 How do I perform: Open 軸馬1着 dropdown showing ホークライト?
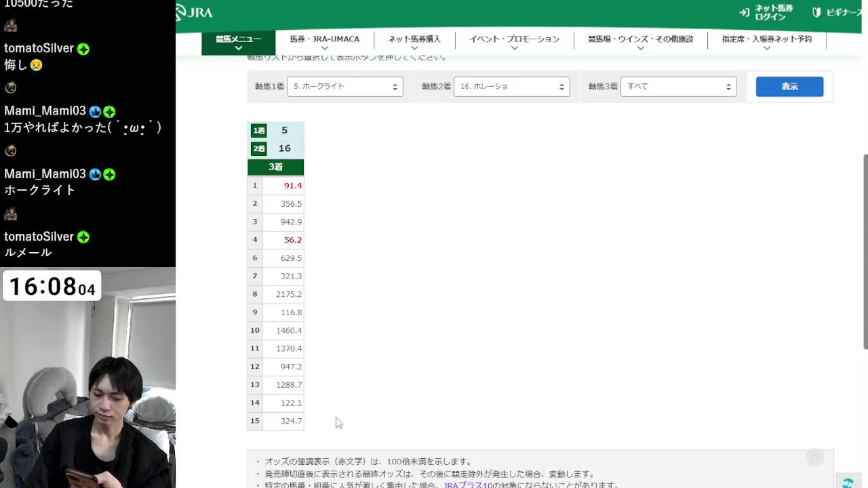point(345,87)
